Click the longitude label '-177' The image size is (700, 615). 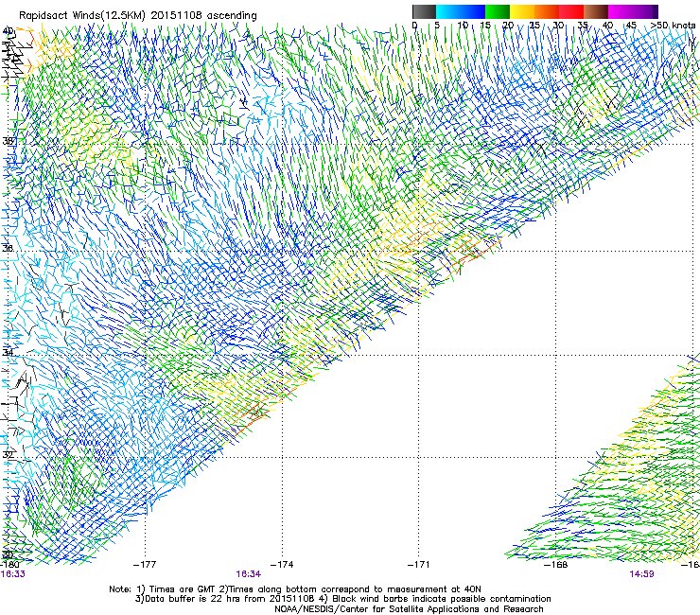145,565
